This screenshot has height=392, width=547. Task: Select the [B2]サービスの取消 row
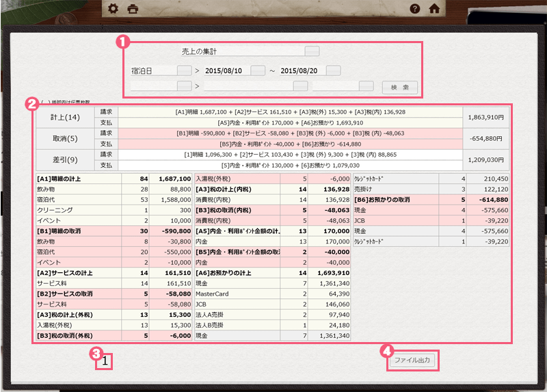click(114, 294)
